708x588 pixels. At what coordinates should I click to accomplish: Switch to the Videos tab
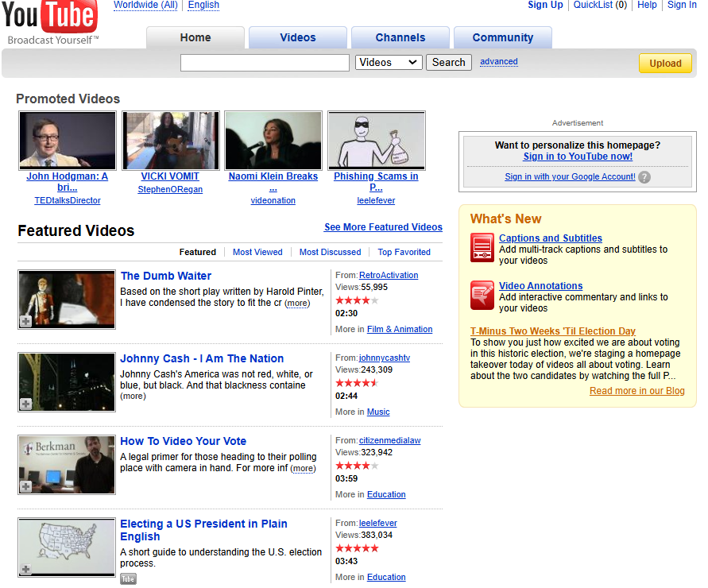[298, 37]
